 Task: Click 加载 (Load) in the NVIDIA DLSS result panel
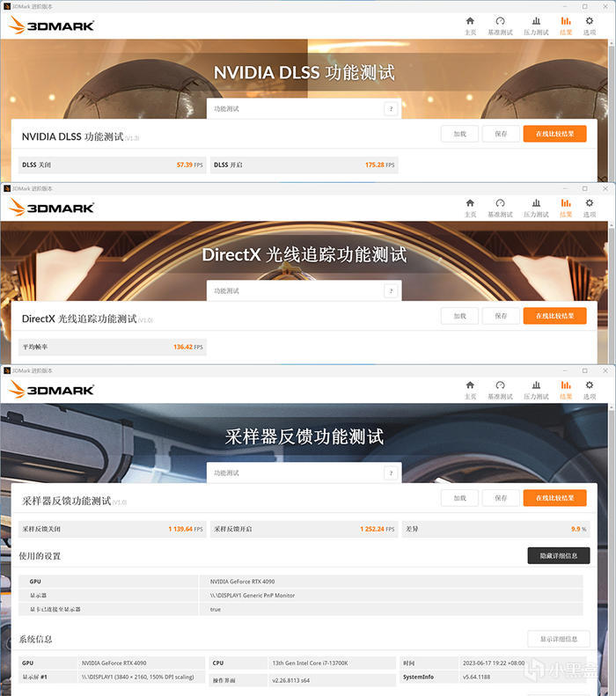coord(459,134)
